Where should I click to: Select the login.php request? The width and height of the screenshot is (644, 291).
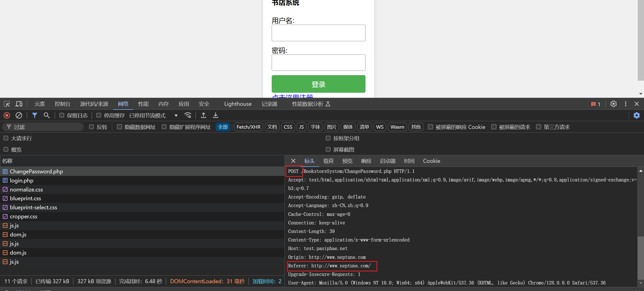pyautogui.click(x=142, y=180)
